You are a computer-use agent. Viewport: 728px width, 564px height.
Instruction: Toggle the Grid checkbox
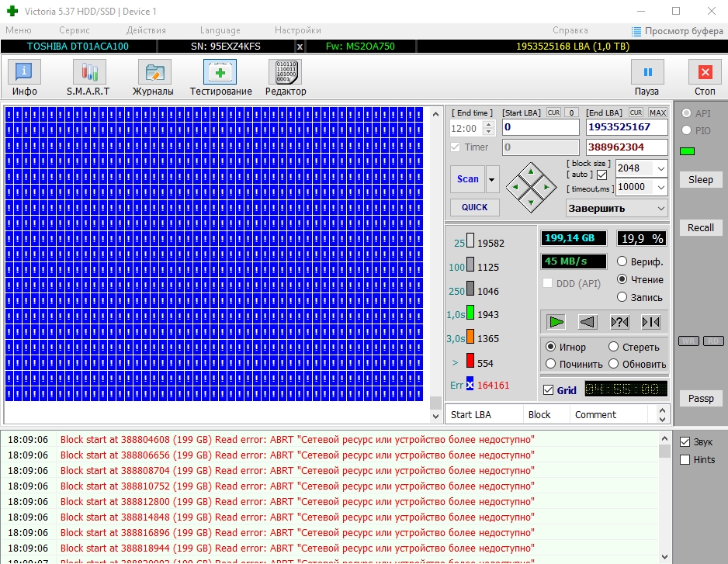[x=548, y=390]
